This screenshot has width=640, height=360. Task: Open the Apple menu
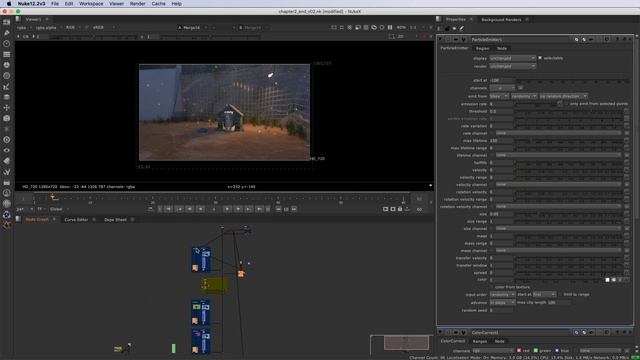pyautogui.click(x=9, y=4)
